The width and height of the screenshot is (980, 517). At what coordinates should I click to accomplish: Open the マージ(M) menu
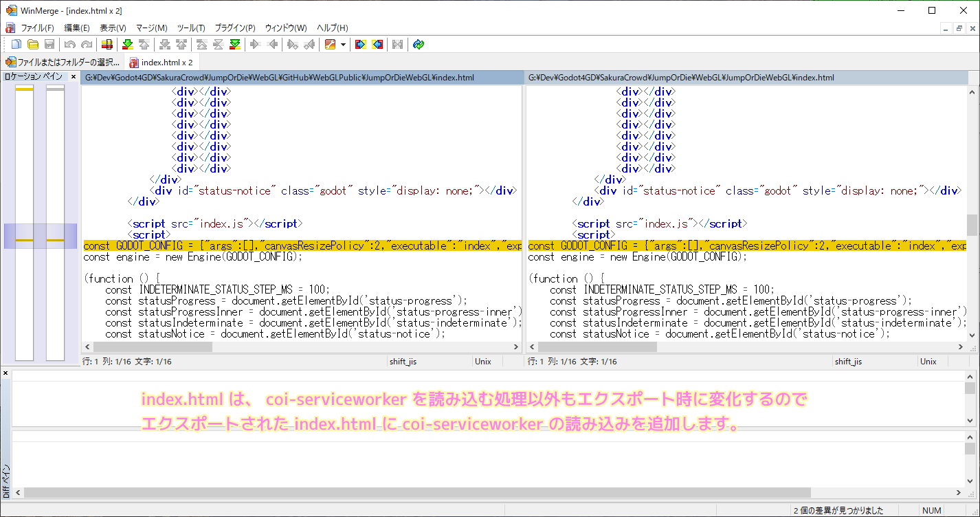click(151, 28)
